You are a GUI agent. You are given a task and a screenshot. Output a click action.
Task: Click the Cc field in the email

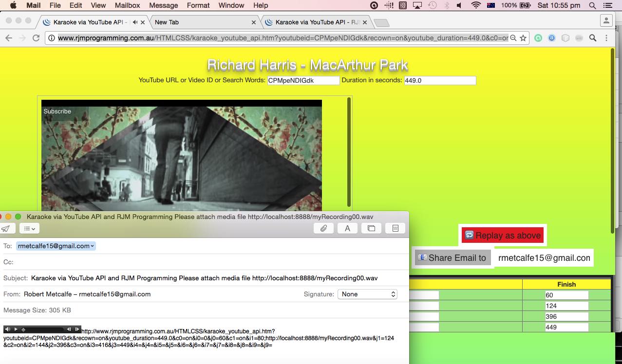205,262
